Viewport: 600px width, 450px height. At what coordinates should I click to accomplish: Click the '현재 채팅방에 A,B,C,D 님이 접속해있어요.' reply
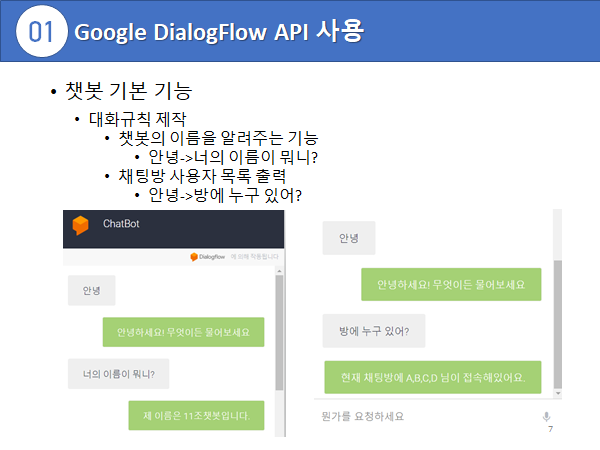click(433, 377)
